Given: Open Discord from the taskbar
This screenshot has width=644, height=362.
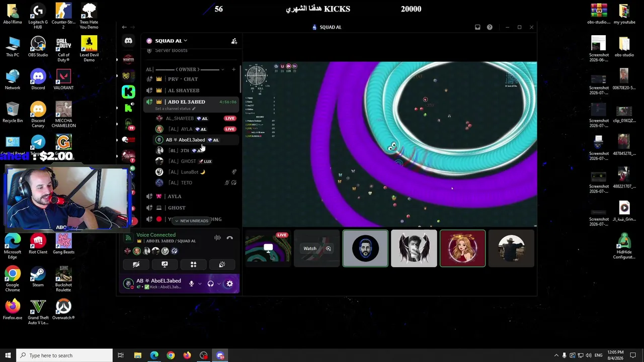Looking at the screenshot, I should click(220, 355).
